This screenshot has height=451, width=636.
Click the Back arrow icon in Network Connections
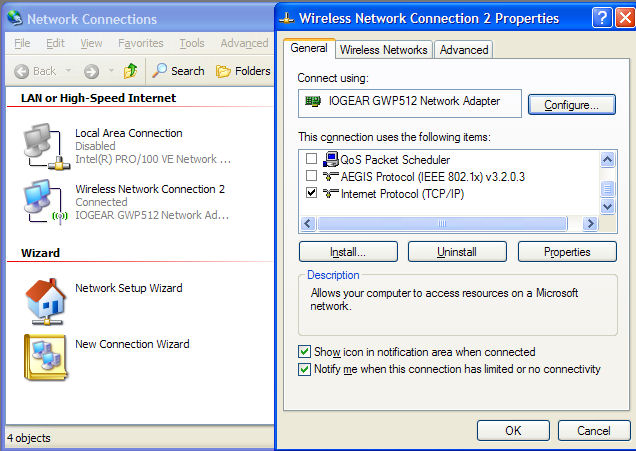point(21,72)
